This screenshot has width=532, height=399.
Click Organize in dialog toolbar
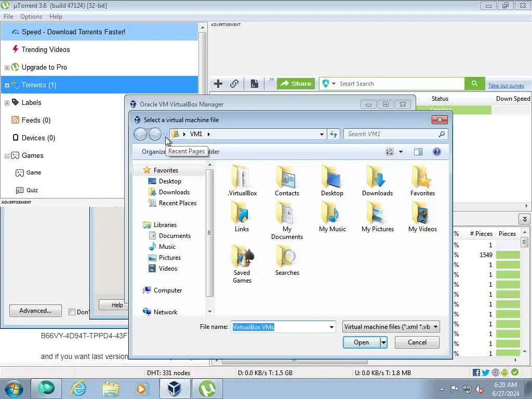tap(154, 152)
